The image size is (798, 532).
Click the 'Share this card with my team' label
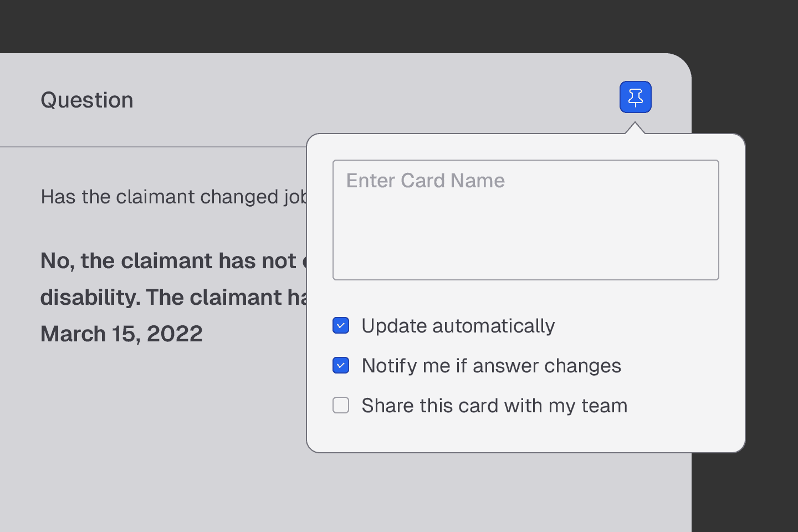(x=494, y=406)
